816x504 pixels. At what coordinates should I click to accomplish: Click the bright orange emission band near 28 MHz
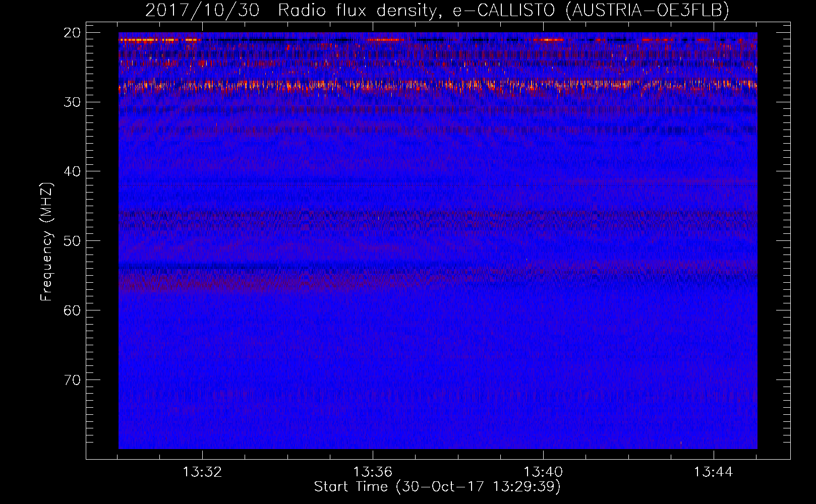[x=438, y=86]
